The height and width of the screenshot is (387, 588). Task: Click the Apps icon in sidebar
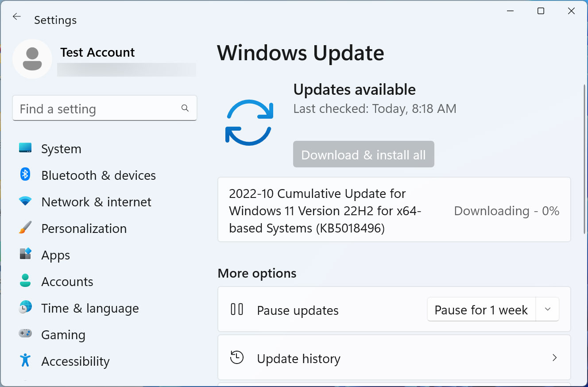pos(25,254)
